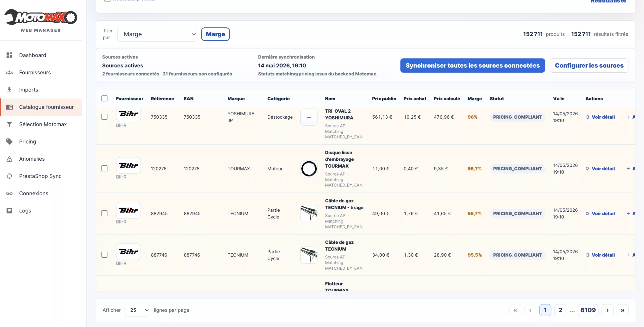Check the row checkbox for reference 120275
This screenshot has height=327, width=644.
(x=104, y=168)
